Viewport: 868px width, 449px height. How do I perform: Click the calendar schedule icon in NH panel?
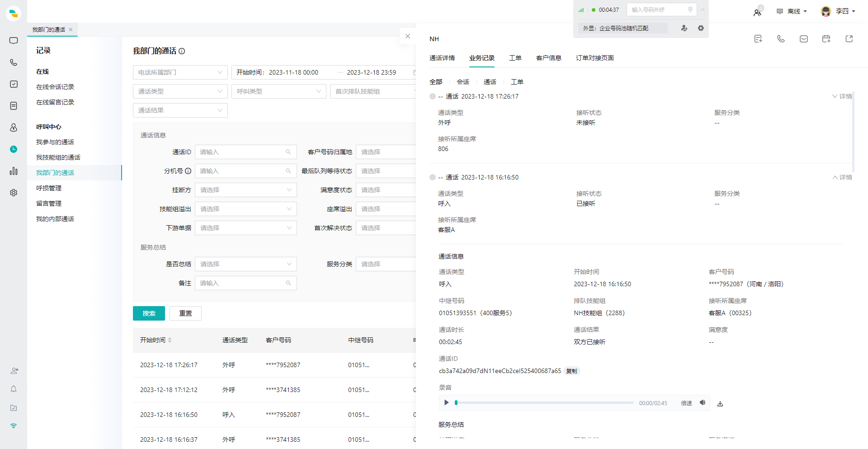[826, 39]
